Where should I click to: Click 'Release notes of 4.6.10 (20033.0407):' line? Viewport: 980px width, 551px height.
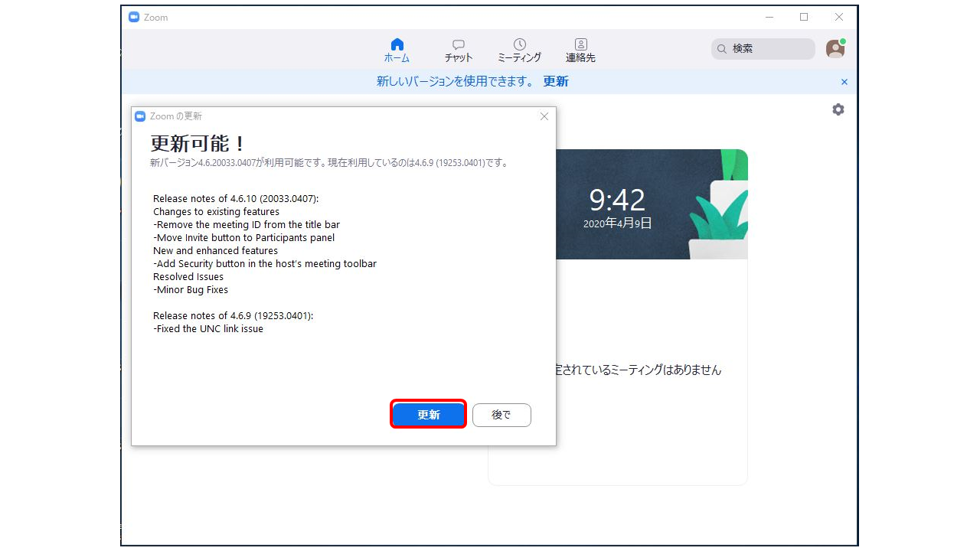236,198
